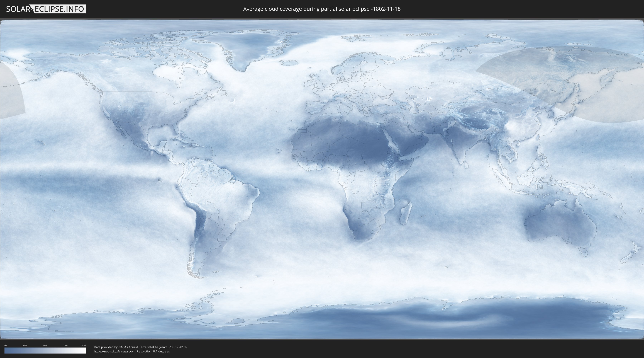Click the 50% legend label
This screenshot has width=644, height=358.
pos(45,345)
